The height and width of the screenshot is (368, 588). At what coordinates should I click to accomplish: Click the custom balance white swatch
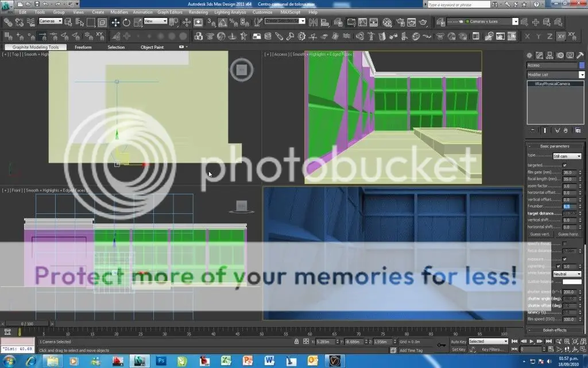[x=572, y=282]
